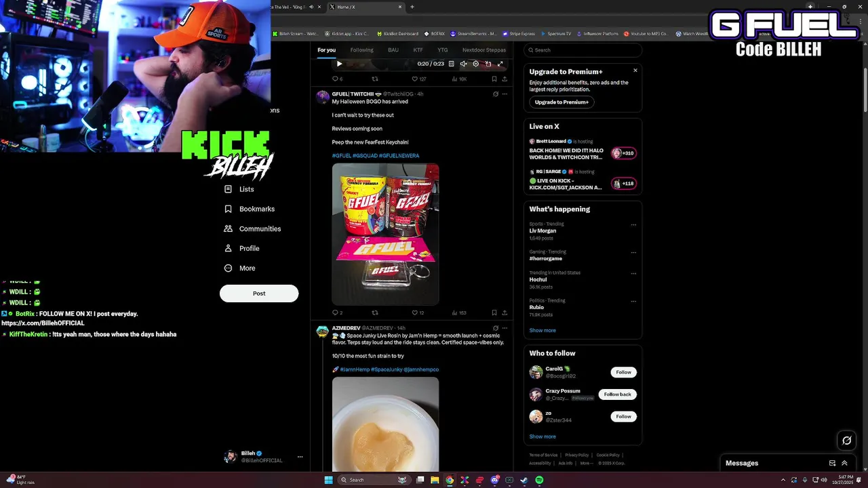The width and height of the screenshot is (868, 488).
Task: Open the GFUEL TWITCHII profile avatar
Action: pos(323,96)
